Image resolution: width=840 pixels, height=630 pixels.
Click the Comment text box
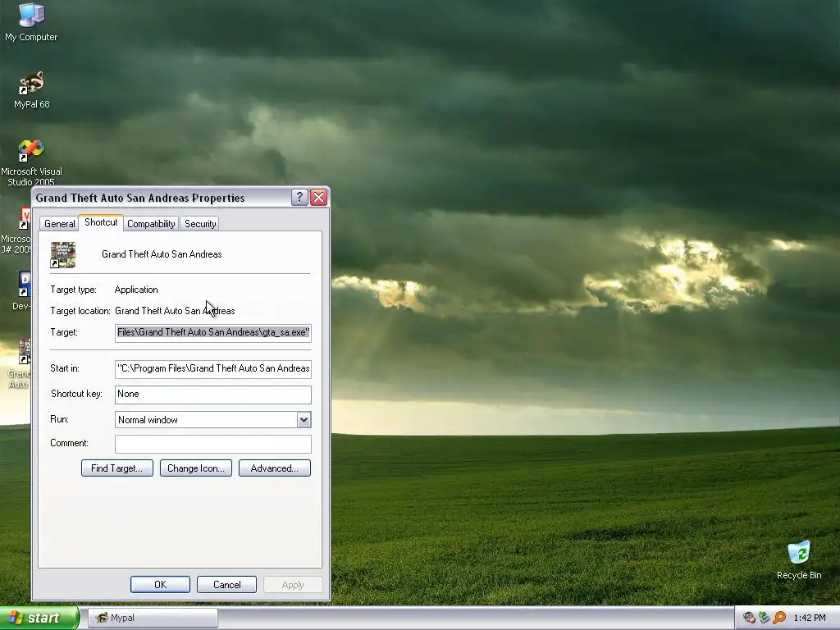coord(213,444)
